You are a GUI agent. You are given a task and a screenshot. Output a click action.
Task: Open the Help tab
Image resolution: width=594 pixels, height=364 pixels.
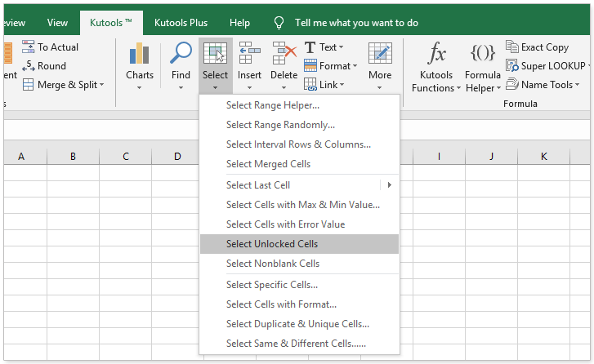coord(239,23)
